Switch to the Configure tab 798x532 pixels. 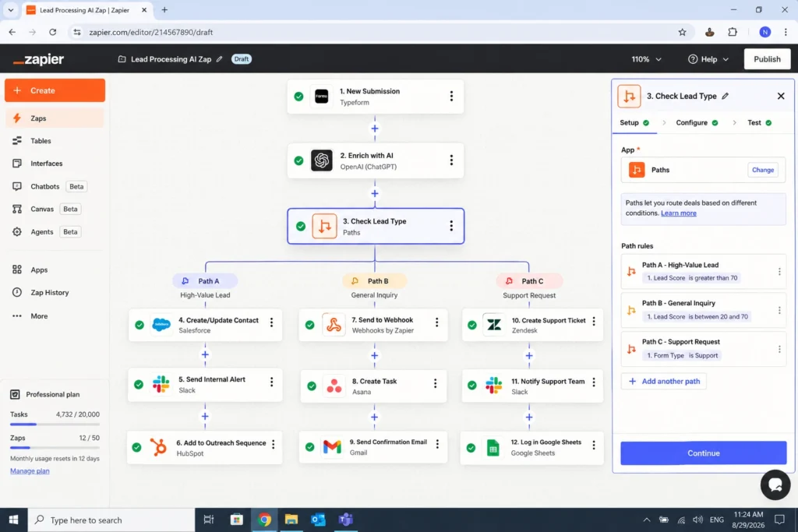(x=697, y=122)
